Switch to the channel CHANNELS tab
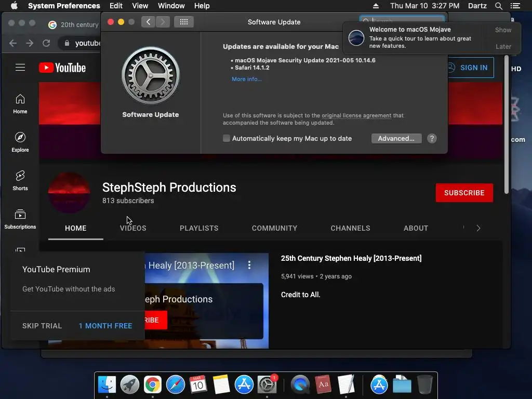 (351, 229)
